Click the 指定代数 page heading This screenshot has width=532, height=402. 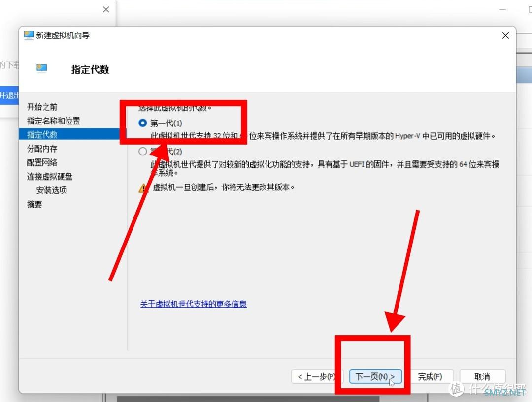pos(90,69)
